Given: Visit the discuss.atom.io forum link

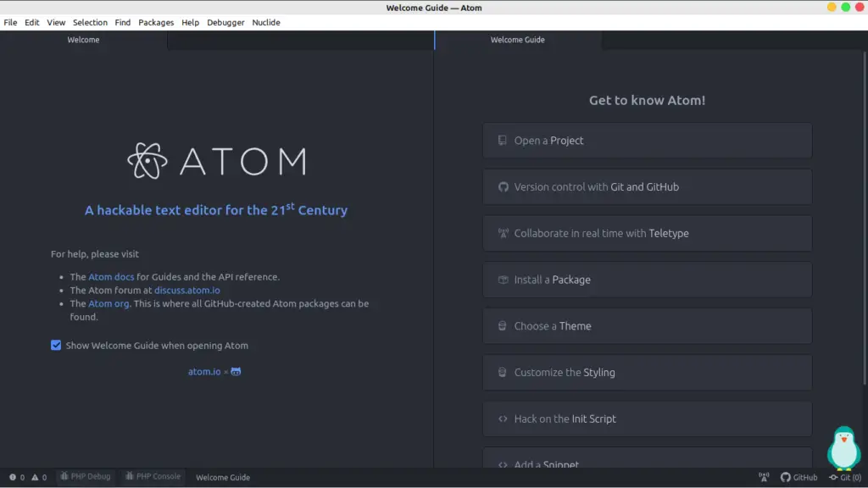Looking at the screenshot, I should [x=187, y=290].
